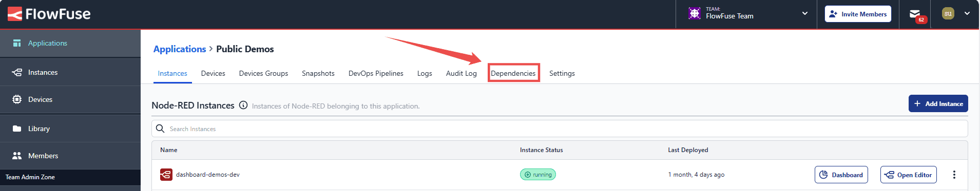Switch to the Logs tab
980x191 pixels.
point(425,73)
